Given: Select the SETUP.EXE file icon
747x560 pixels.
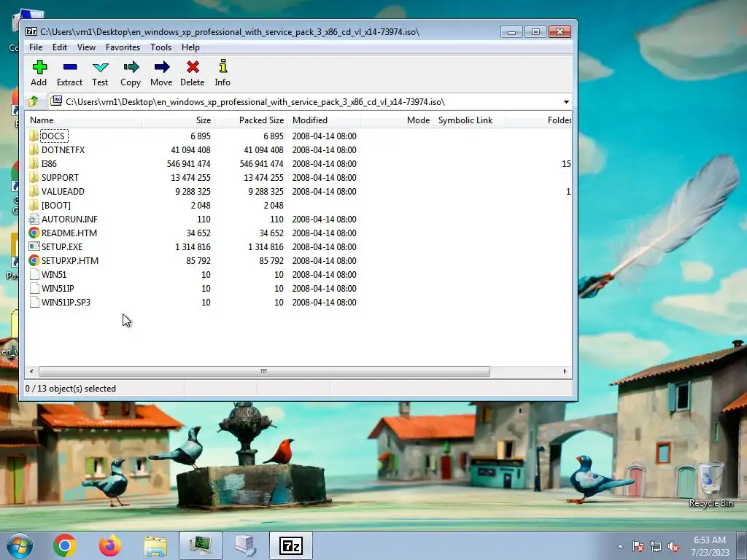Looking at the screenshot, I should click(x=34, y=246).
